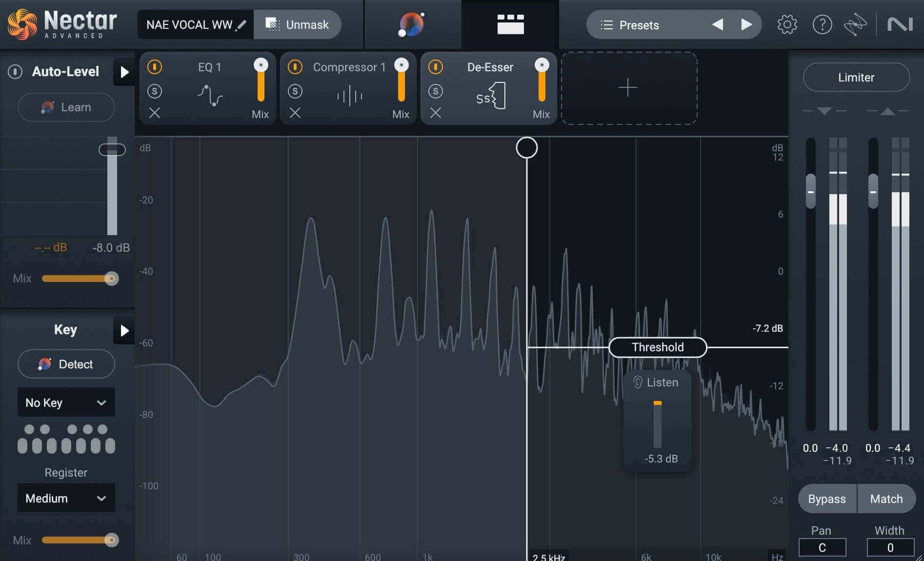Viewport: 924px width, 561px height.
Task: Select the De-Esser module icon
Action: click(x=491, y=96)
